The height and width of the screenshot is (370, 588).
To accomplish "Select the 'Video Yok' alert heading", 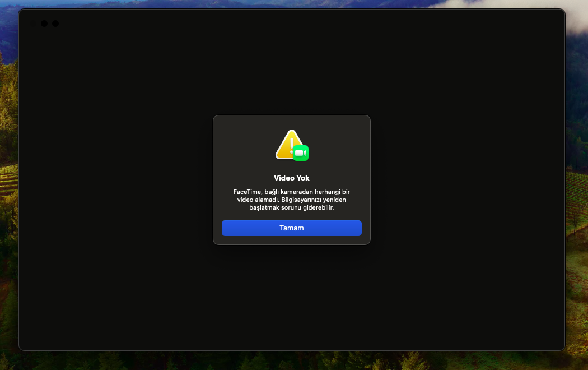I will (291, 178).
